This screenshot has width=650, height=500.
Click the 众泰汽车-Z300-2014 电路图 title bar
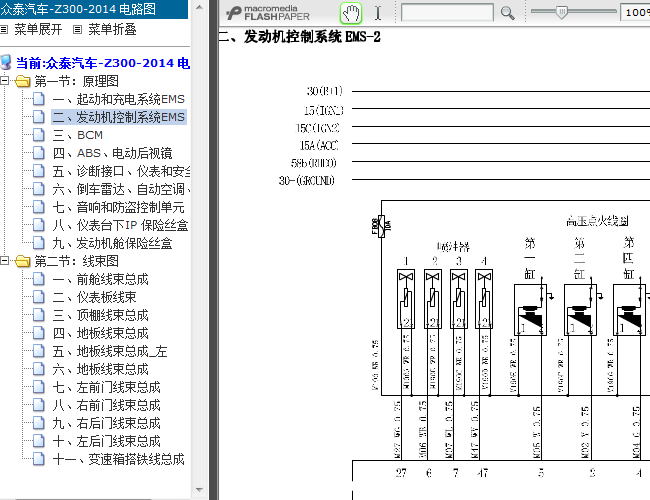tap(94, 9)
